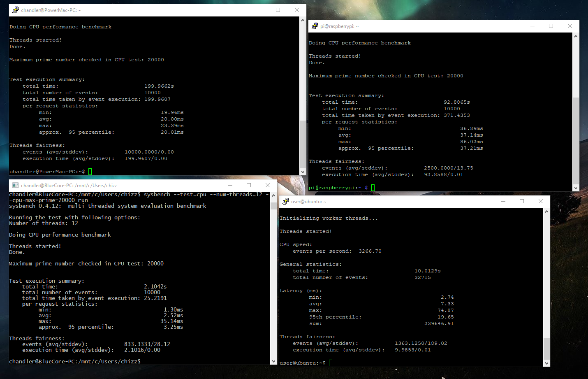Click prompt cursor in user@ubuntu terminal
Image resolution: width=588 pixels, height=379 pixels.
(x=331, y=363)
